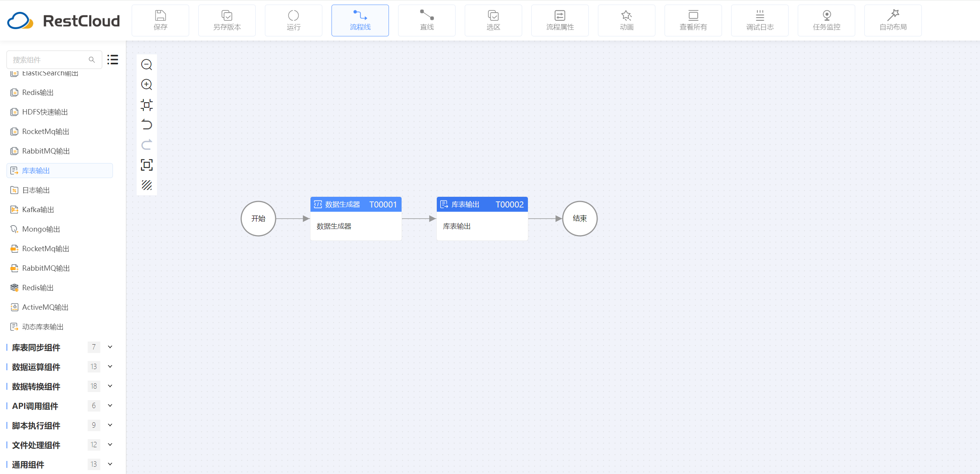Click the center-on-canvas crosshair icon
The height and width of the screenshot is (474, 980).
coord(147,105)
